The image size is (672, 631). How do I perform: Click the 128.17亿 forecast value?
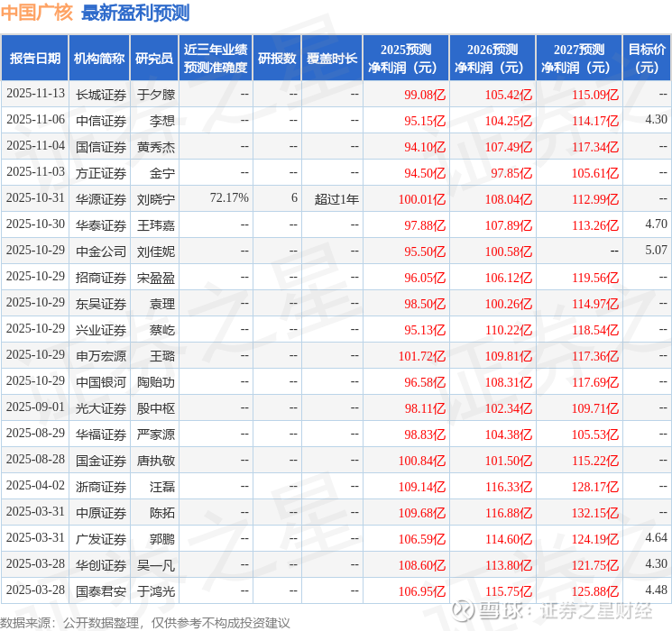point(595,487)
